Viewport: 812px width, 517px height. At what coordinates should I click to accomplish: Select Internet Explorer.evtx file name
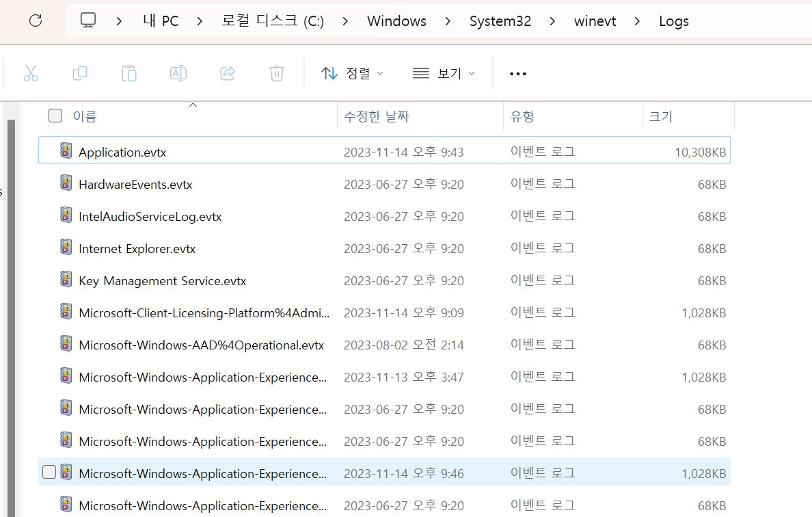[x=137, y=249]
